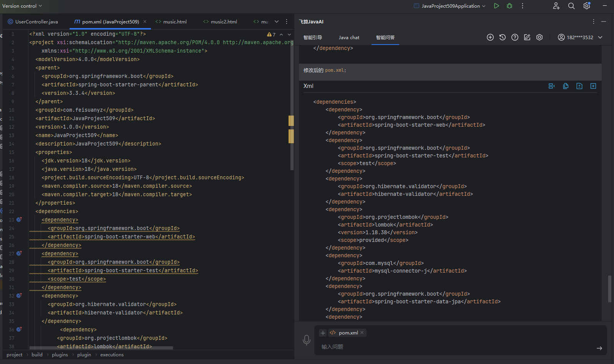The width and height of the screenshot is (614, 364).
Task: Open the music.html editor tab
Action: pos(171,22)
